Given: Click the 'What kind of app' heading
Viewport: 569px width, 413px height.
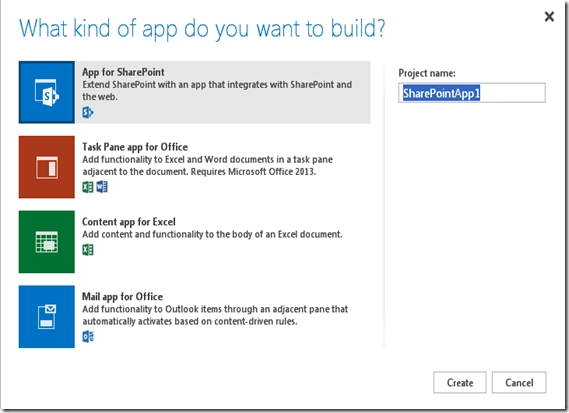Looking at the screenshot, I should click(x=202, y=29).
